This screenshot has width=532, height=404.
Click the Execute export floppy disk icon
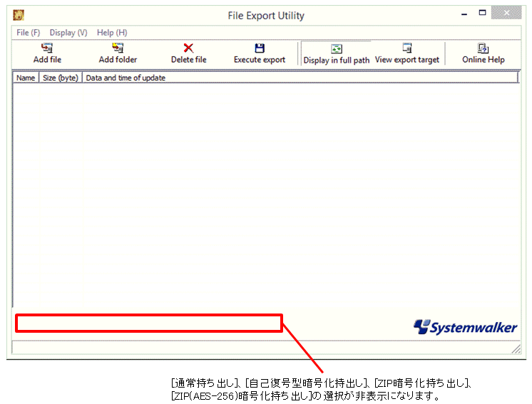(x=260, y=48)
